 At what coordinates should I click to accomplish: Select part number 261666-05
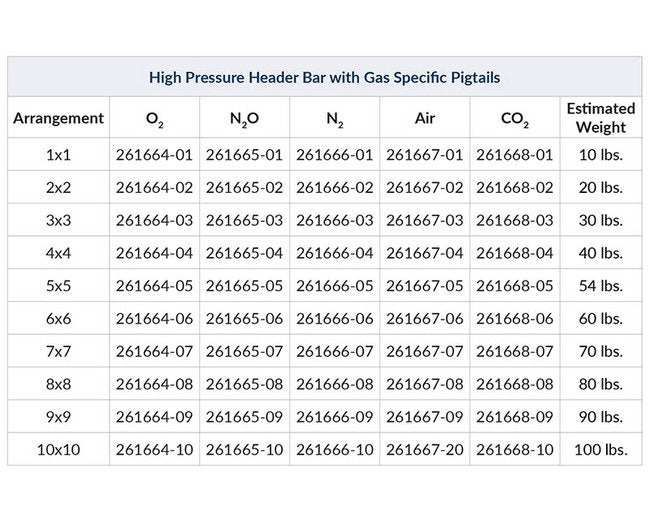pyautogui.click(x=334, y=286)
